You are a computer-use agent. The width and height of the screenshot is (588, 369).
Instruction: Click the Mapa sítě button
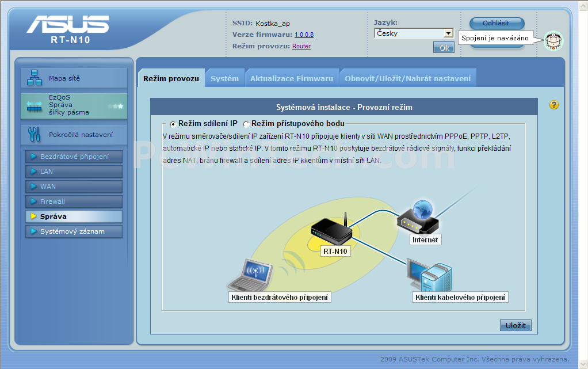click(x=74, y=78)
